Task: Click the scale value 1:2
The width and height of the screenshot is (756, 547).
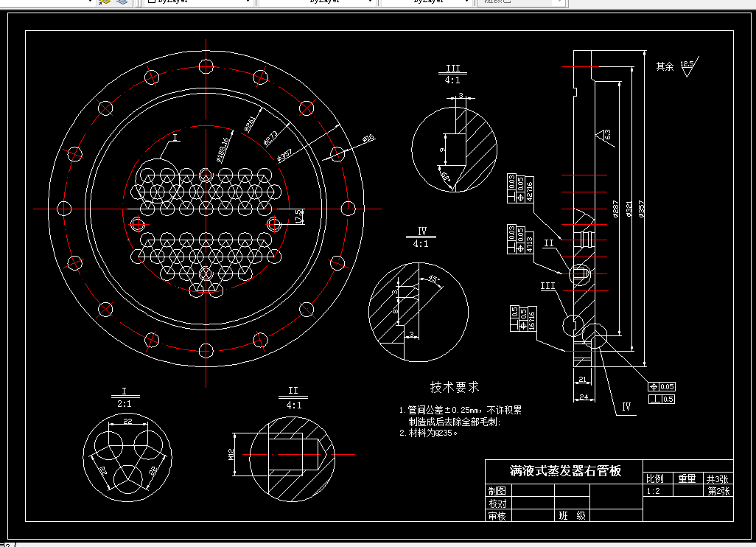Action: pyautogui.click(x=654, y=491)
